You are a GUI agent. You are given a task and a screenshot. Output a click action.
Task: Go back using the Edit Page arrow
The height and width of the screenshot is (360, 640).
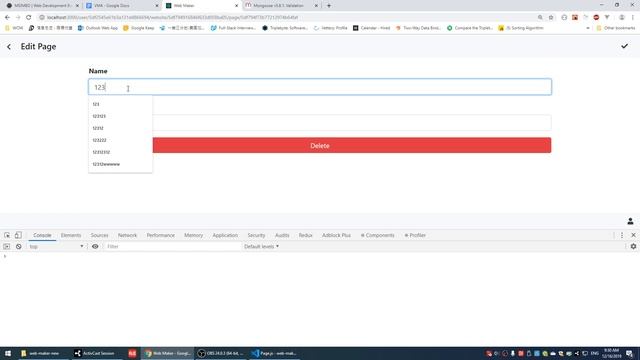pyautogui.click(x=9, y=47)
